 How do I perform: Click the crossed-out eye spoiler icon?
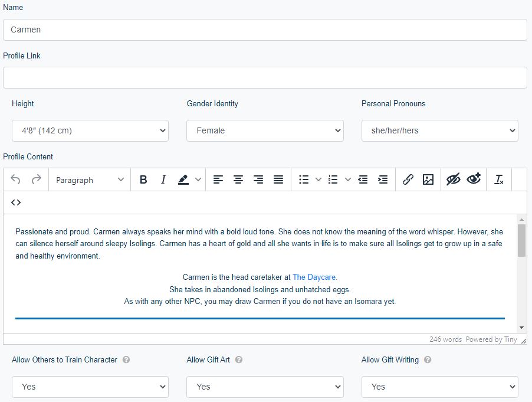pyautogui.click(x=453, y=180)
